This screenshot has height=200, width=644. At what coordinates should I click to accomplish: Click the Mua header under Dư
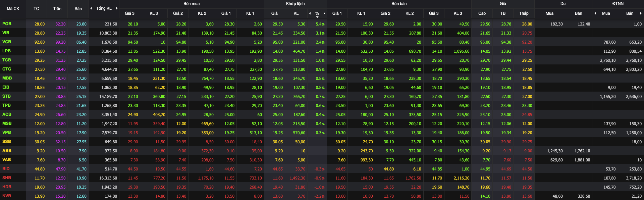click(549, 13)
